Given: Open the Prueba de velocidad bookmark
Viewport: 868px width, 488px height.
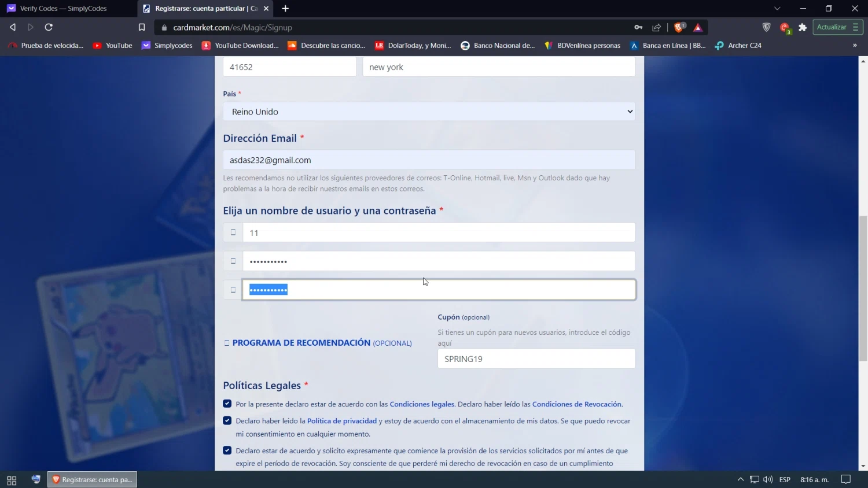Looking at the screenshot, I should pyautogui.click(x=46, y=45).
